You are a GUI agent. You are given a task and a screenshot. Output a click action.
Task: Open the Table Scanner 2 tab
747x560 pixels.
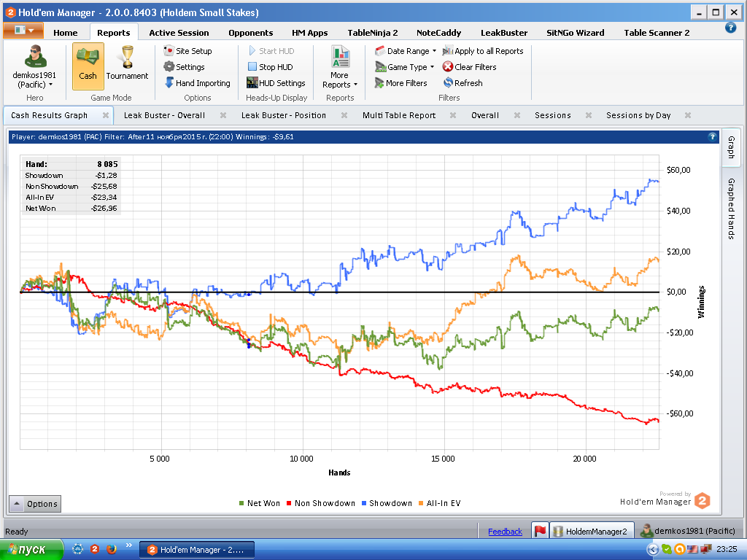pos(657,33)
